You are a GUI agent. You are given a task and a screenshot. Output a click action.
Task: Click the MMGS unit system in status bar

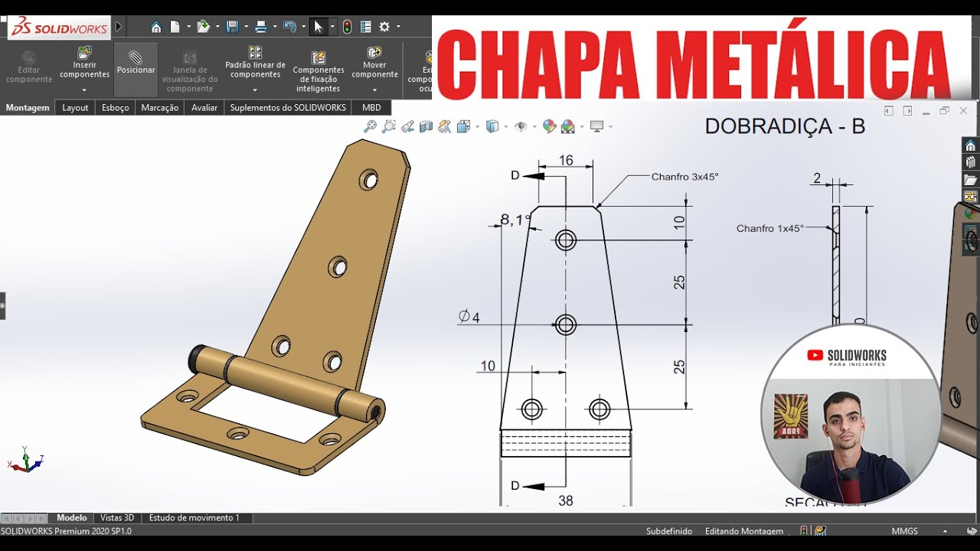904,531
